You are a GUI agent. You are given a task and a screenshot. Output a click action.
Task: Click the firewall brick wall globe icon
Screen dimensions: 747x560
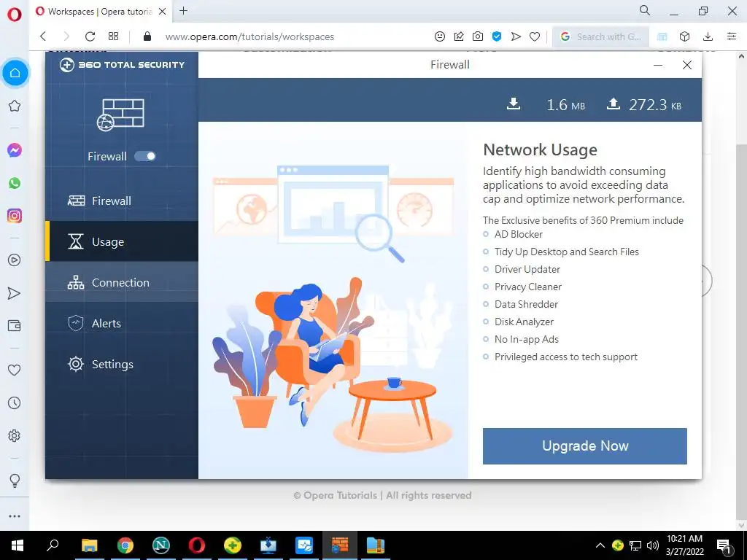pyautogui.click(x=120, y=114)
